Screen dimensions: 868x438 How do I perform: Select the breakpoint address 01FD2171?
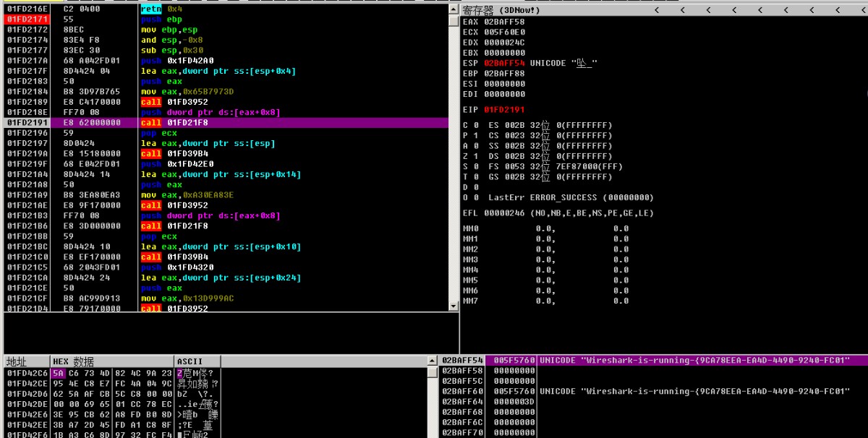click(27, 20)
